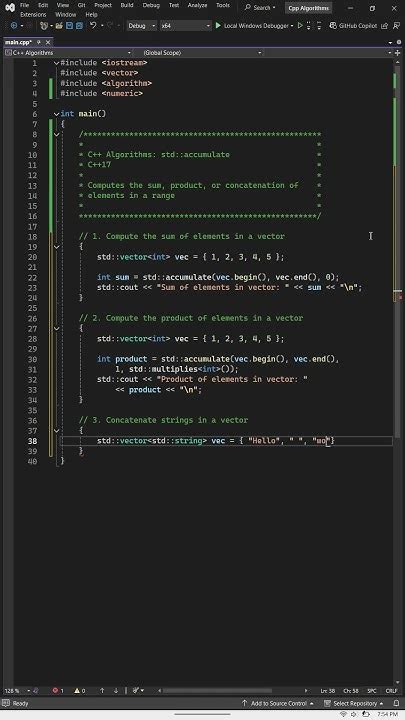Click the split editor icon at right
This screenshot has height=720, width=405.
click(398, 53)
